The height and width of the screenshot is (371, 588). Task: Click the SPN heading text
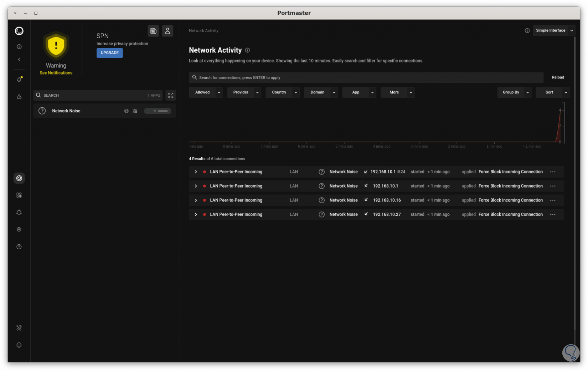click(x=103, y=36)
